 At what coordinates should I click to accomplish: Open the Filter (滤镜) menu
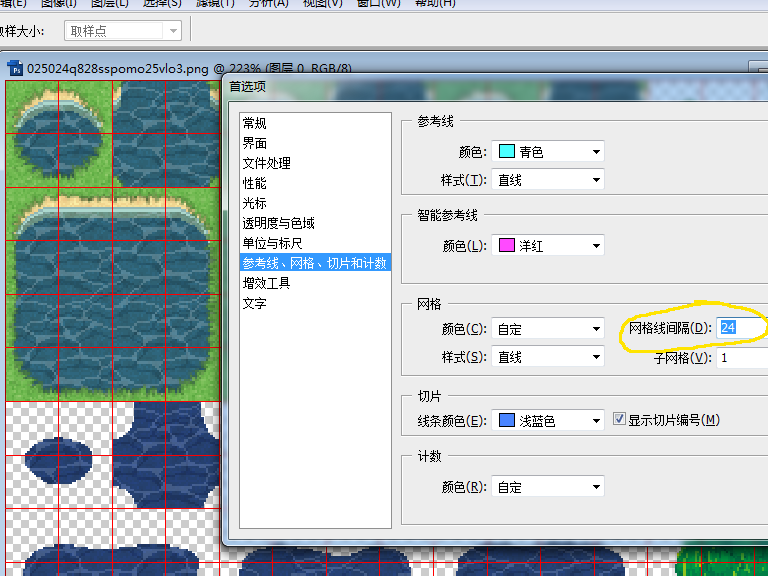tap(215, 3)
